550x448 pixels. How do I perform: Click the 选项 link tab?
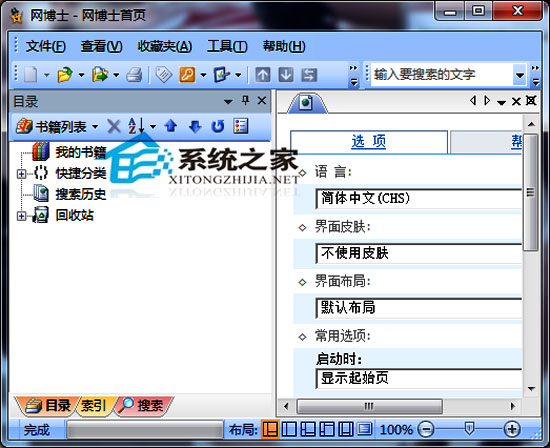click(369, 142)
